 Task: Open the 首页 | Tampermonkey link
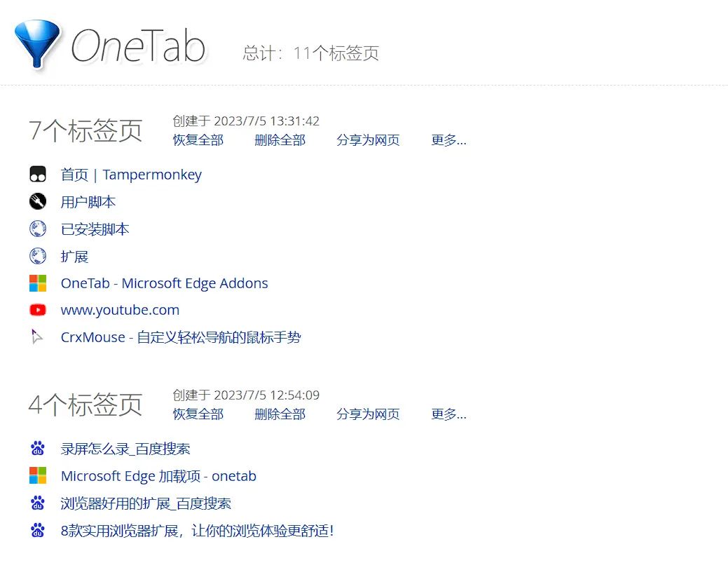[131, 175]
